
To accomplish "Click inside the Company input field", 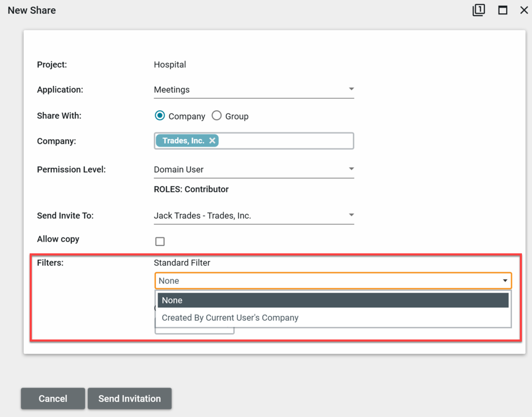I will pos(285,141).
